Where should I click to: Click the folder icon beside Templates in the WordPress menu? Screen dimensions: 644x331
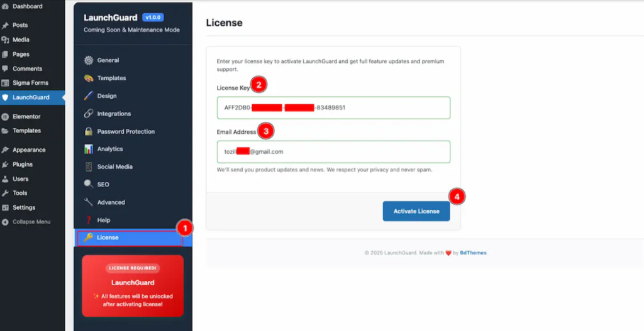click(5, 131)
